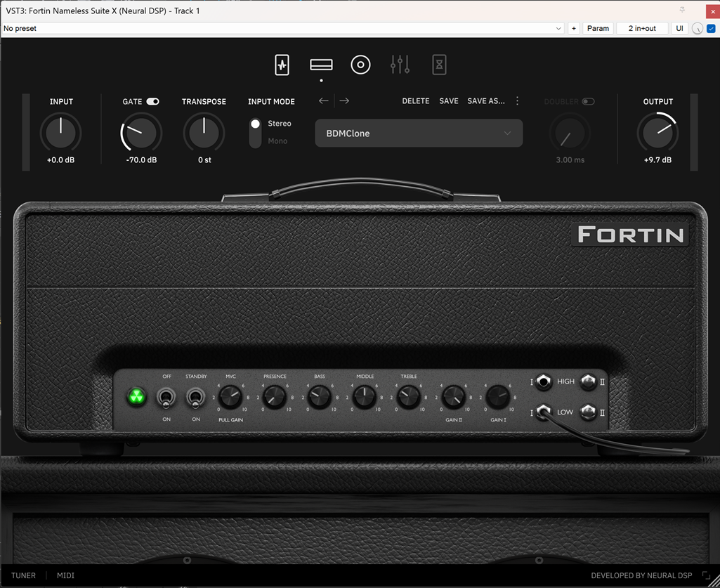Go to previous preset arrow
The height and width of the screenshot is (588, 720).
coord(324,101)
